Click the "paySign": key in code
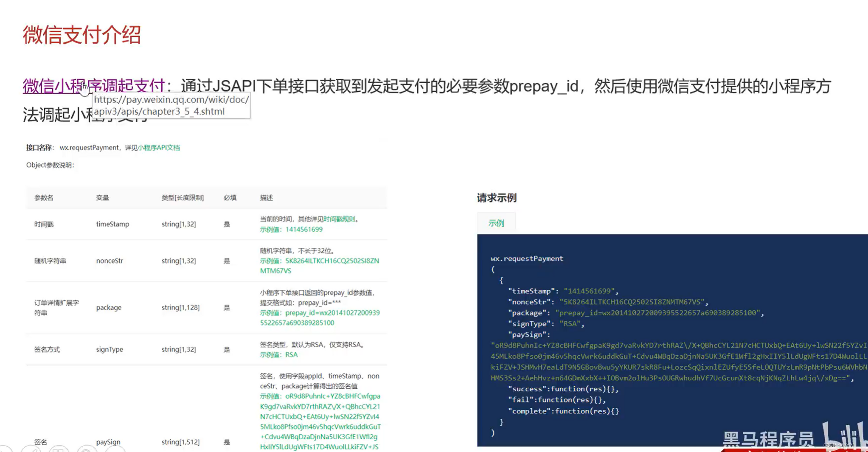The width and height of the screenshot is (868, 452). click(529, 335)
